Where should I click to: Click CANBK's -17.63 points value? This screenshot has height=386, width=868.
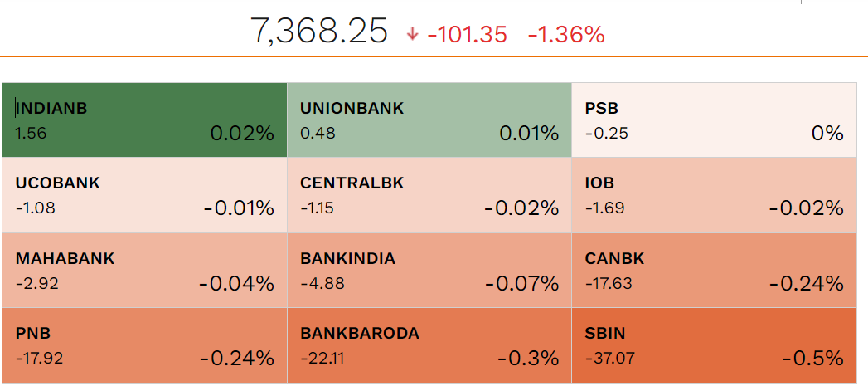[x=608, y=283]
